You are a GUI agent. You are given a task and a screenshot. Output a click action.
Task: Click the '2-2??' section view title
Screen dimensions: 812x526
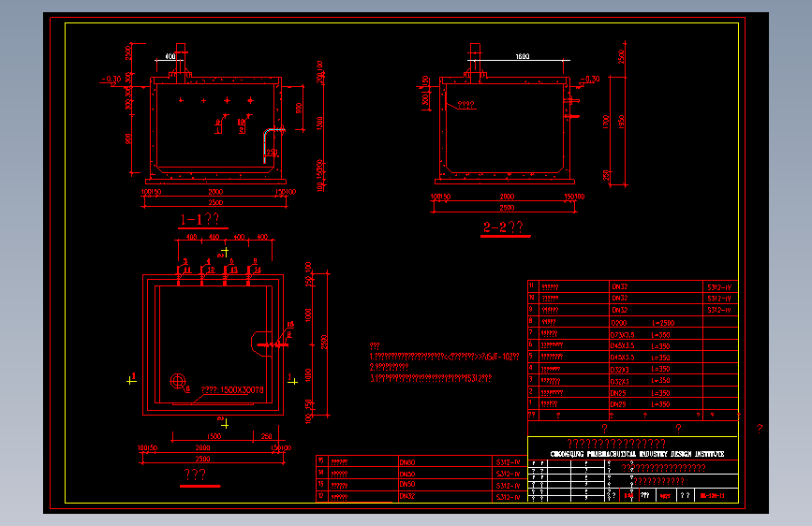(503, 227)
